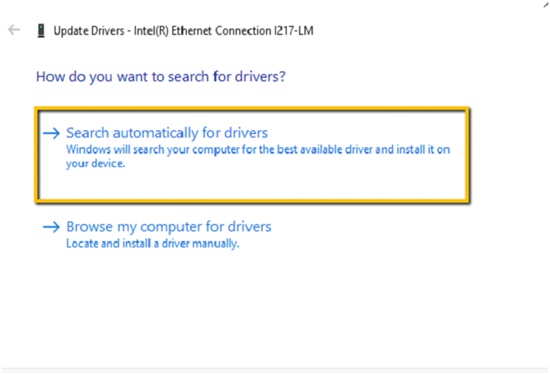Click 'best available driver' in the description
Viewport: 550px width, 375px height.
click(x=324, y=150)
